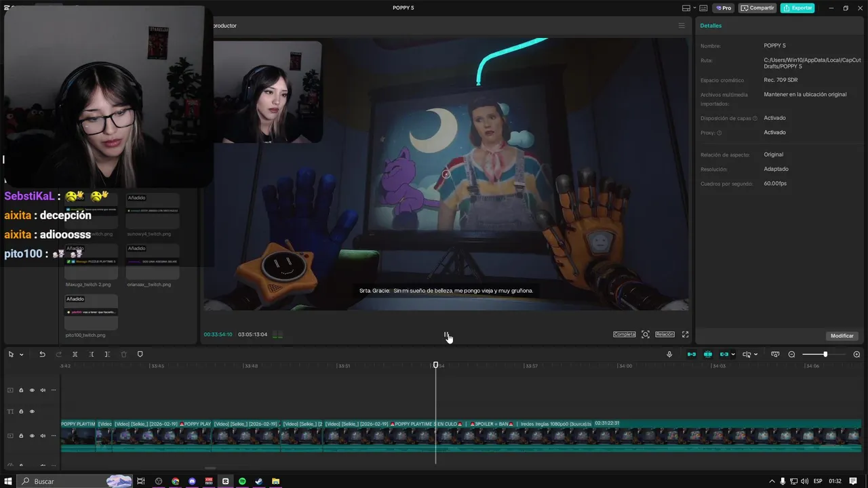
Task: Lock the main video track
Action: (x=21, y=436)
